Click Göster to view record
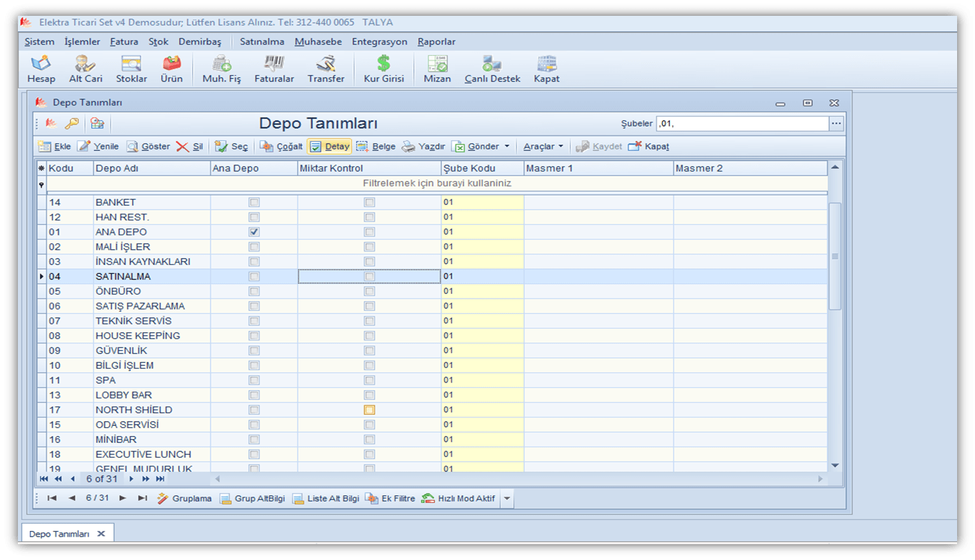 tap(148, 147)
